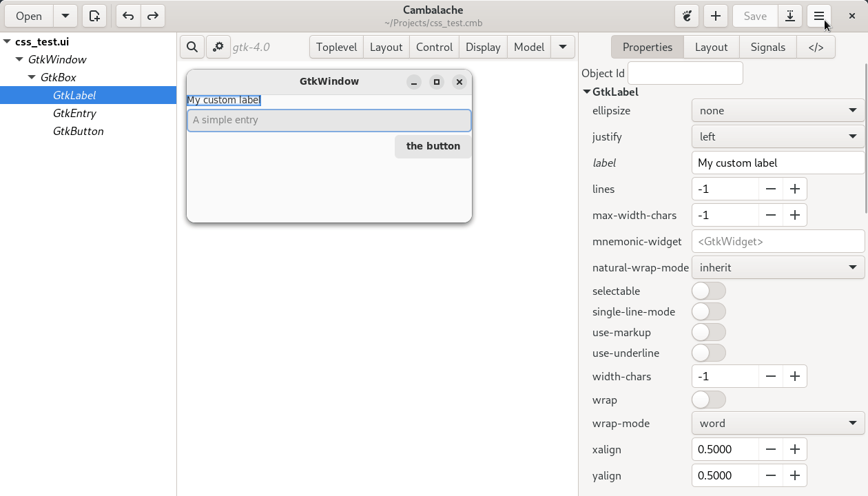Click the gtk-4.0 target text
This screenshot has width=868, height=496.
(x=251, y=47)
